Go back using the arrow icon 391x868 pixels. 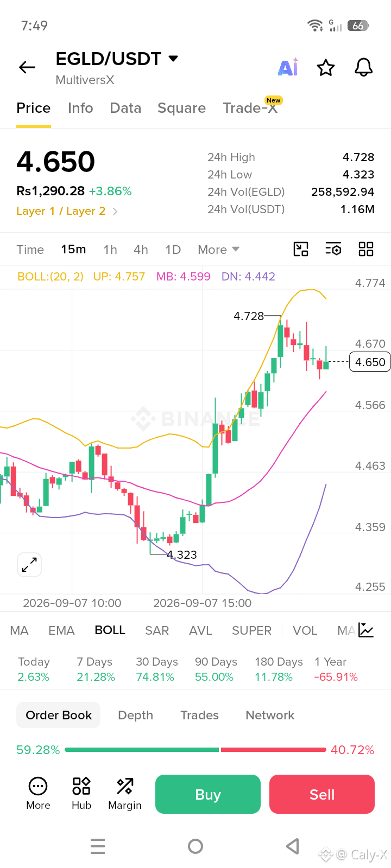27,67
